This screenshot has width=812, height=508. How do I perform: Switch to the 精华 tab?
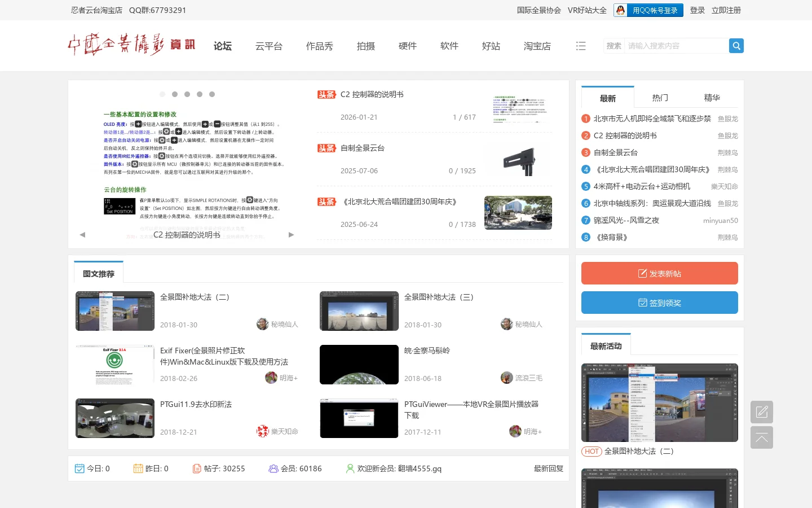pyautogui.click(x=712, y=98)
